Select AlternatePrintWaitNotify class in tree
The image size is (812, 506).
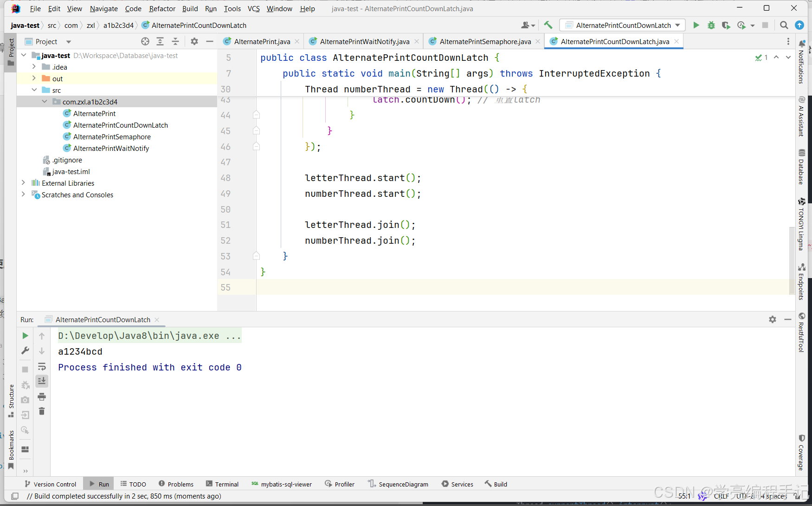[x=111, y=148]
